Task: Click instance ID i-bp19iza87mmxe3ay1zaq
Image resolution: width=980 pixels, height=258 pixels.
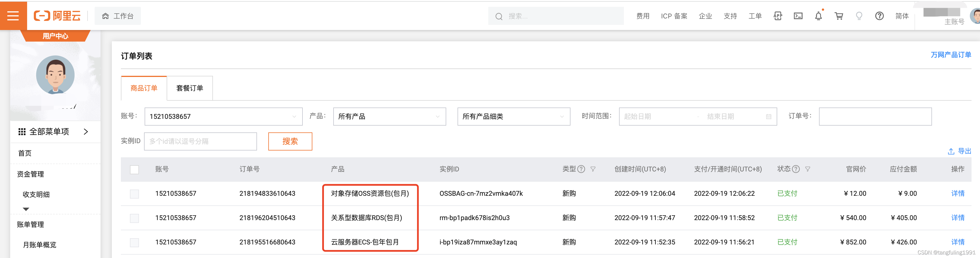Action: coord(478,242)
